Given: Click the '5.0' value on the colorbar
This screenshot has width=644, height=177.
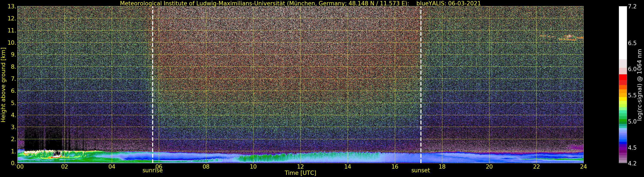Looking at the screenshot, I should 632,121.
